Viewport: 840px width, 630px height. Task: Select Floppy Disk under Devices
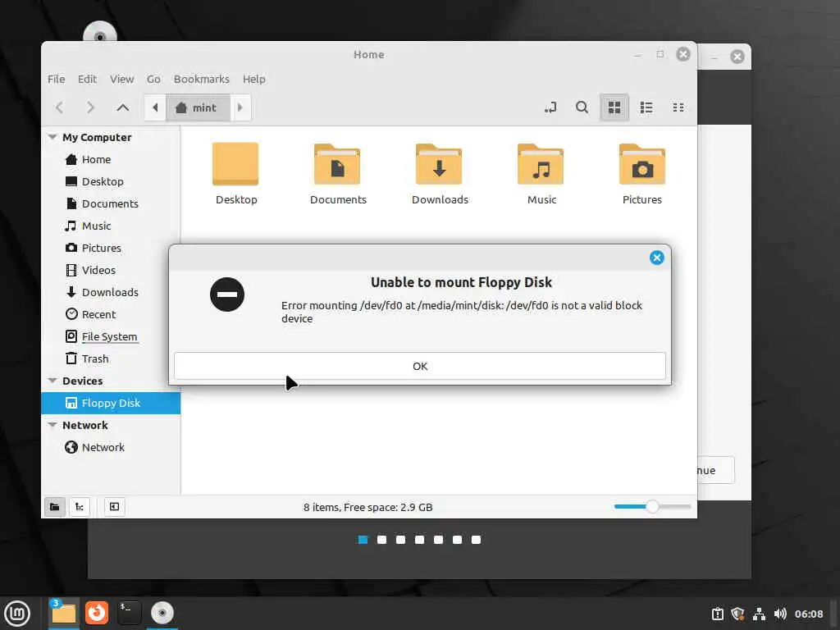(111, 403)
